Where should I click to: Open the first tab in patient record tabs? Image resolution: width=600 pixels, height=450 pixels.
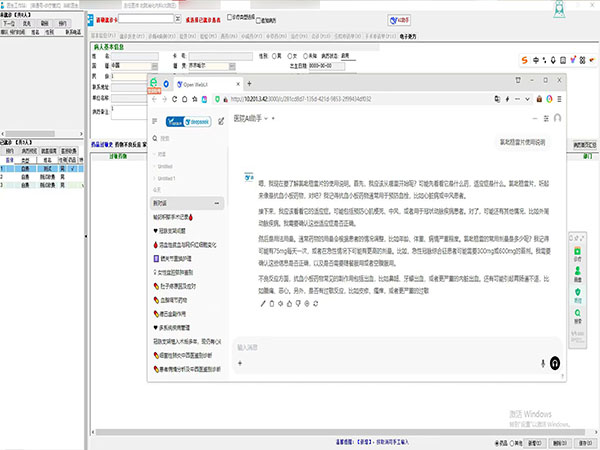pyautogui.click(x=103, y=36)
